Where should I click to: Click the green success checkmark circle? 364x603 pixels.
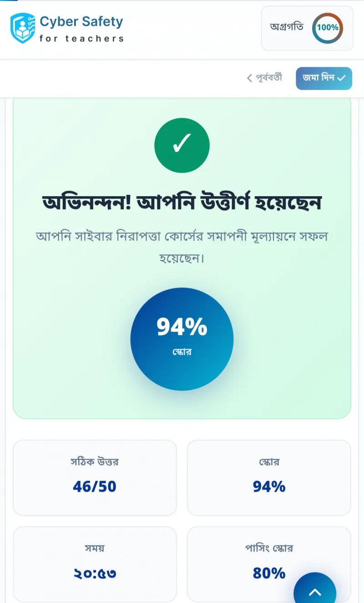coord(182,145)
